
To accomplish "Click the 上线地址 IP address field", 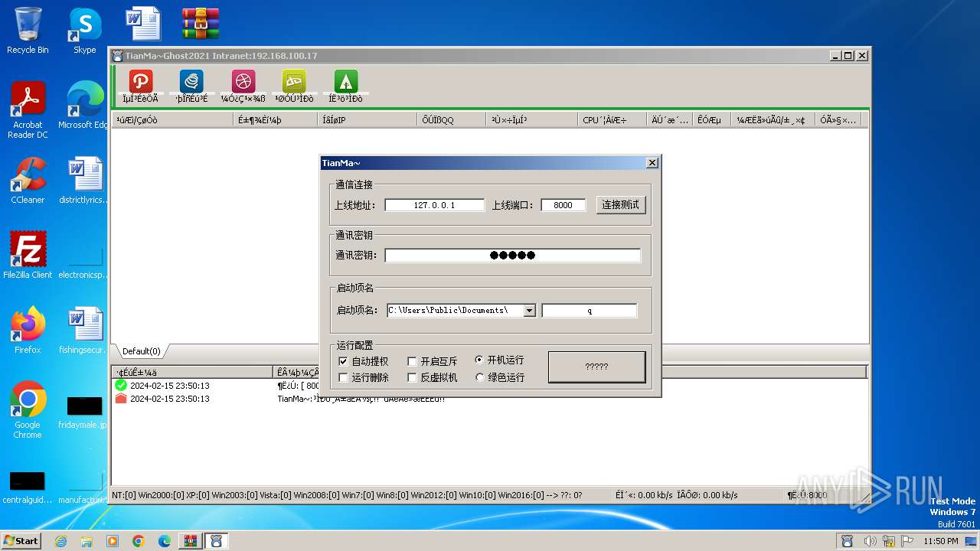I will (x=434, y=205).
